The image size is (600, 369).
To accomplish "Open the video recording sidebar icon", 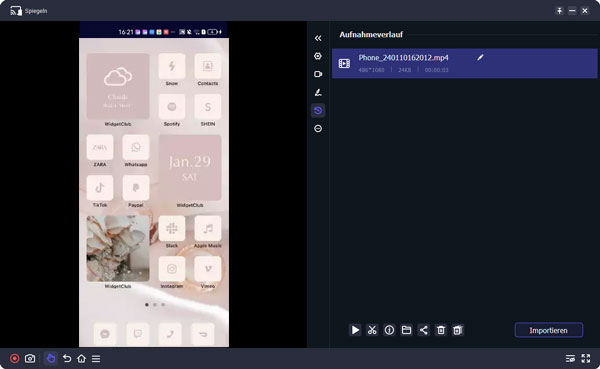I will pyautogui.click(x=318, y=74).
